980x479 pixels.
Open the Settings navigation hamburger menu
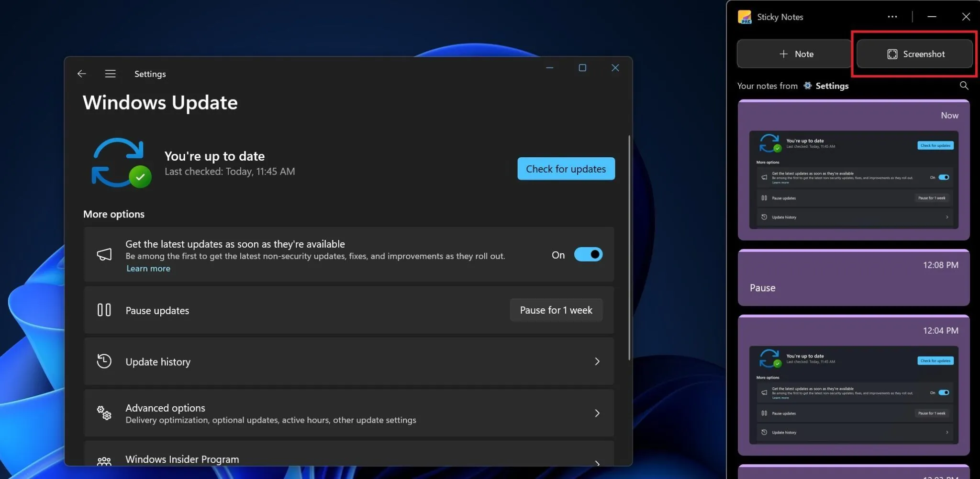[110, 74]
